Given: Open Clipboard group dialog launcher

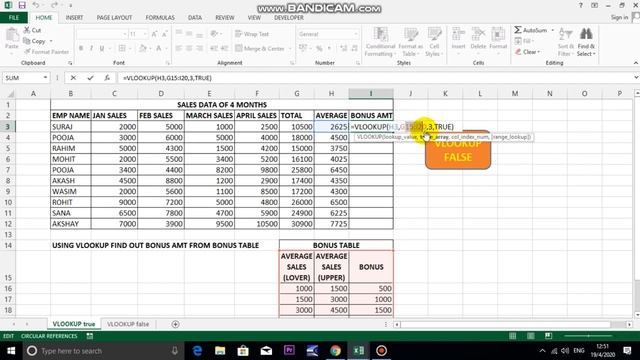Looking at the screenshot, I should pyautogui.click(x=70, y=63).
